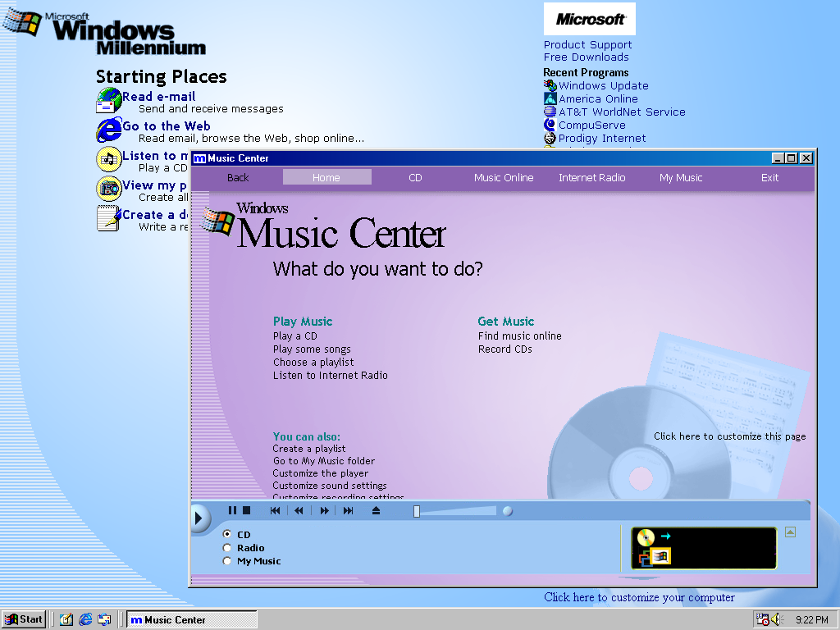Click the large Play button in Music Center
Screen dimensions: 840x630
(x=199, y=518)
